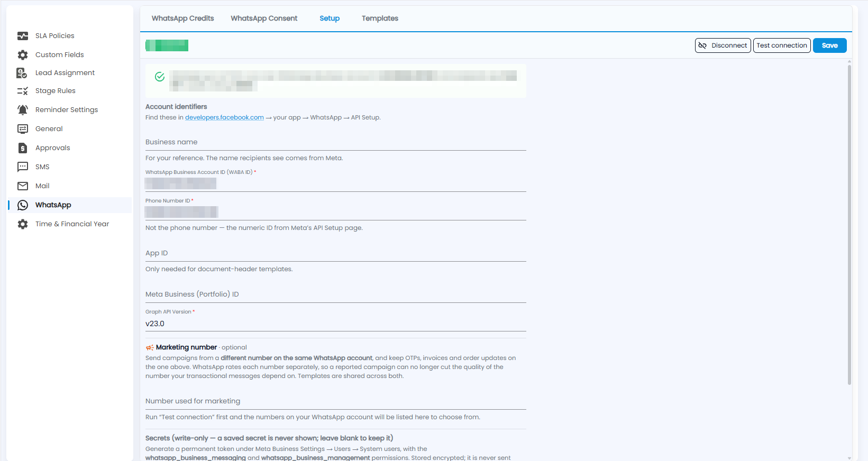
Task: Click the Lead Assignment person icon
Action: tap(22, 73)
